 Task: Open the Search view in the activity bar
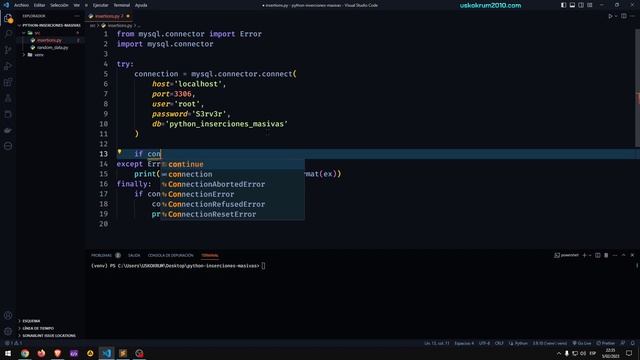[8, 34]
